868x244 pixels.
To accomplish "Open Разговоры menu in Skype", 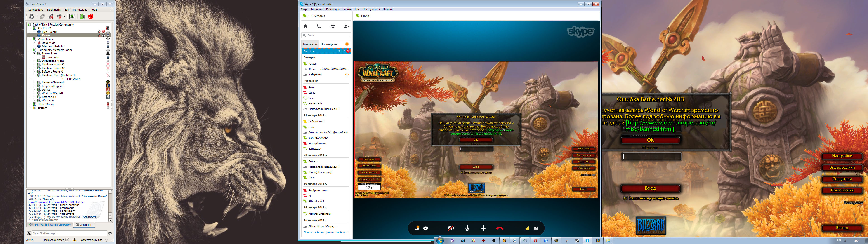I will (x=333, y=9).
